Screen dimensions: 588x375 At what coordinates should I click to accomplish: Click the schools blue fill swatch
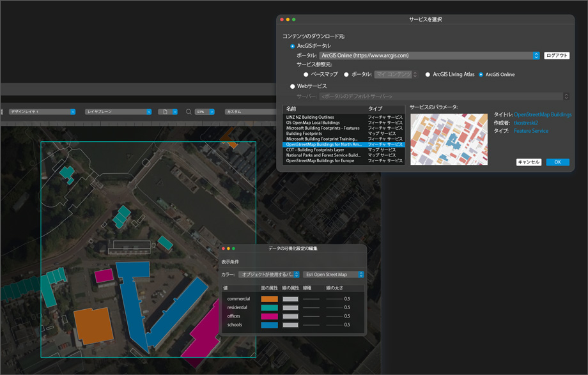click(269, 325)
